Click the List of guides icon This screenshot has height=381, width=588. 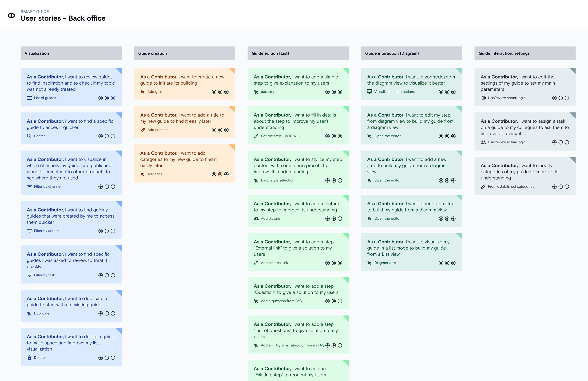click(x=29, y=98)
